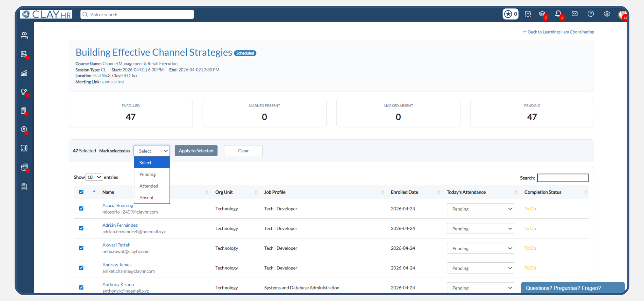Open the zoom.us.test meeting link
Image resolution: width=644 pixels, height=301 pixels.
[x=113, y=82]
